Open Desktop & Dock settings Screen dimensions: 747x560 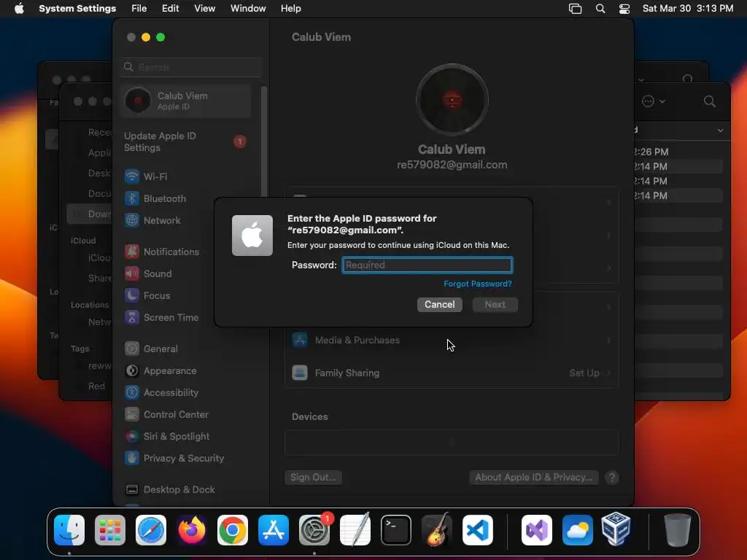pos(169,490)
